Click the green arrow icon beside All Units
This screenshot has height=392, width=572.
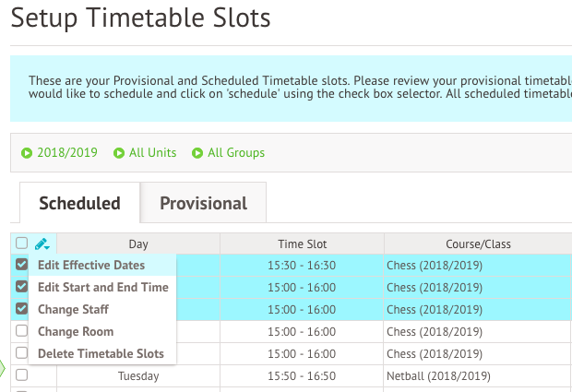click(119, 153)
